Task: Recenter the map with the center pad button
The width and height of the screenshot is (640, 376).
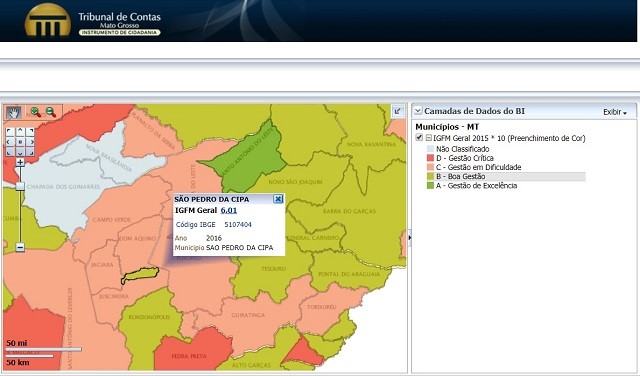Action: [x=20, y=142]
